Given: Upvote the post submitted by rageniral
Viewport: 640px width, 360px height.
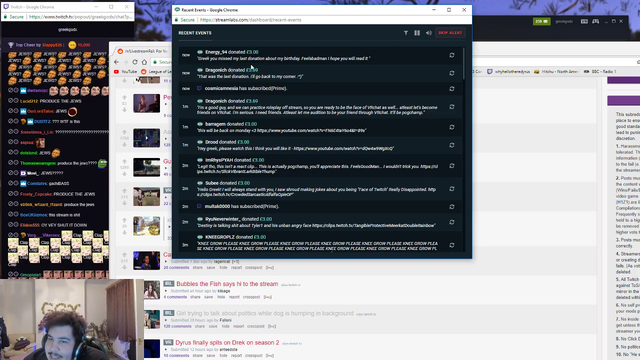Looking at the screenshot, I should (x=124, y=254).
